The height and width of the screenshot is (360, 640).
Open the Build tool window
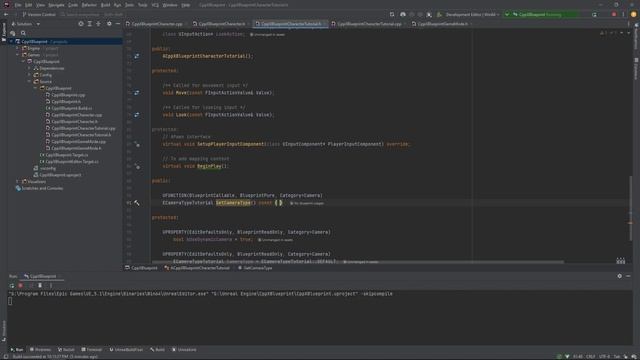click(x=158, y=350)
